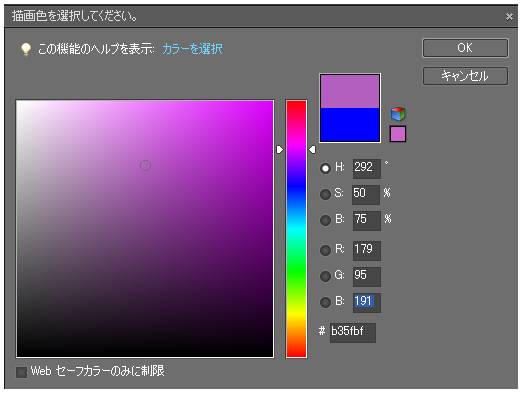This screenshot has width=525, height=393.
Task: Select the R red radio button
Action: coord(325,250)
